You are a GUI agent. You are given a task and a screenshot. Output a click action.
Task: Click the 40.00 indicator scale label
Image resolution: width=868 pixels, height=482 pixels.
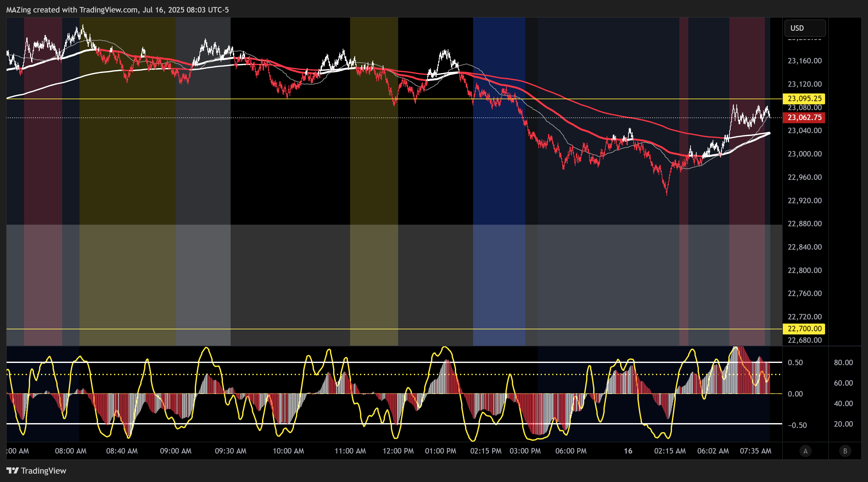coord(843,404)
